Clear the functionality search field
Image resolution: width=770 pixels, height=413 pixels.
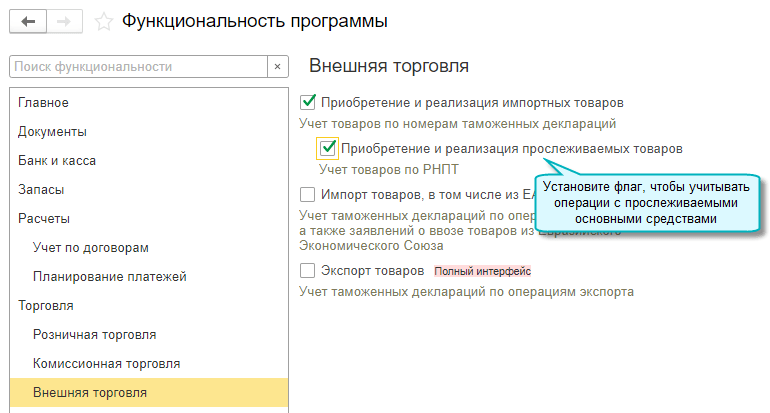click(278, 67)
